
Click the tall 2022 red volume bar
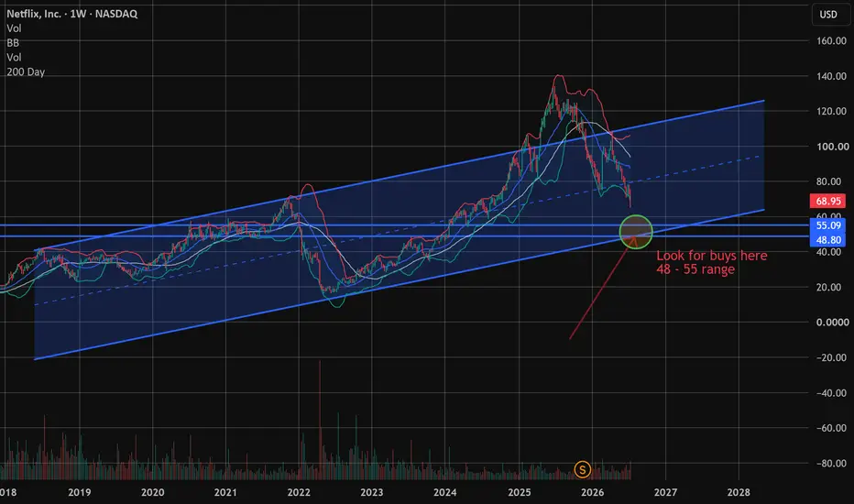click(320, 420)
